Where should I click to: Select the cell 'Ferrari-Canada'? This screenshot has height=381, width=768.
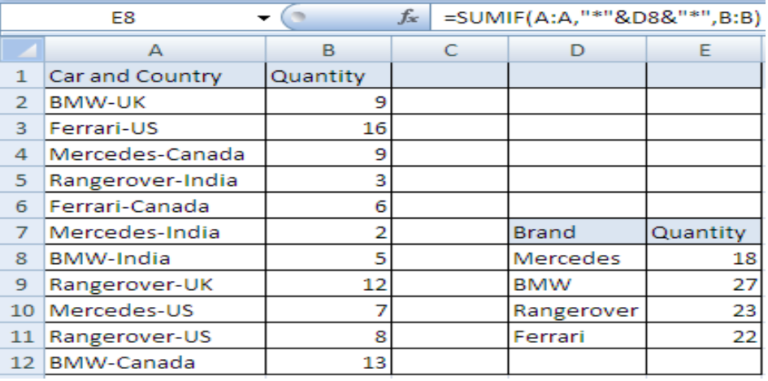[x=155, y=206]
